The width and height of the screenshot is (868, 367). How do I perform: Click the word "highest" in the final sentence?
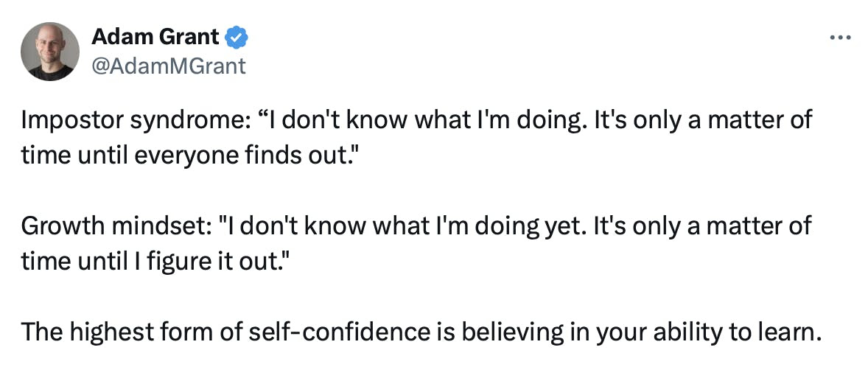[x=106, y=332]
